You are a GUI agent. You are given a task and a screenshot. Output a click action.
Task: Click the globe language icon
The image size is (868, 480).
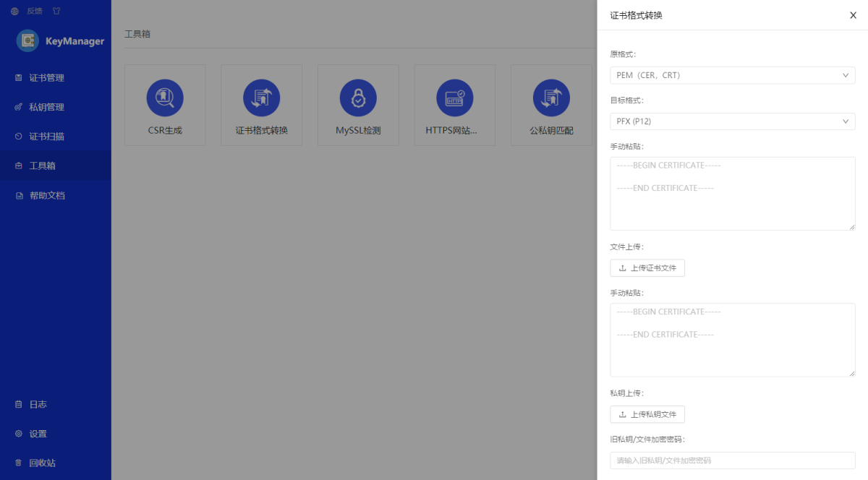point(14,12)
